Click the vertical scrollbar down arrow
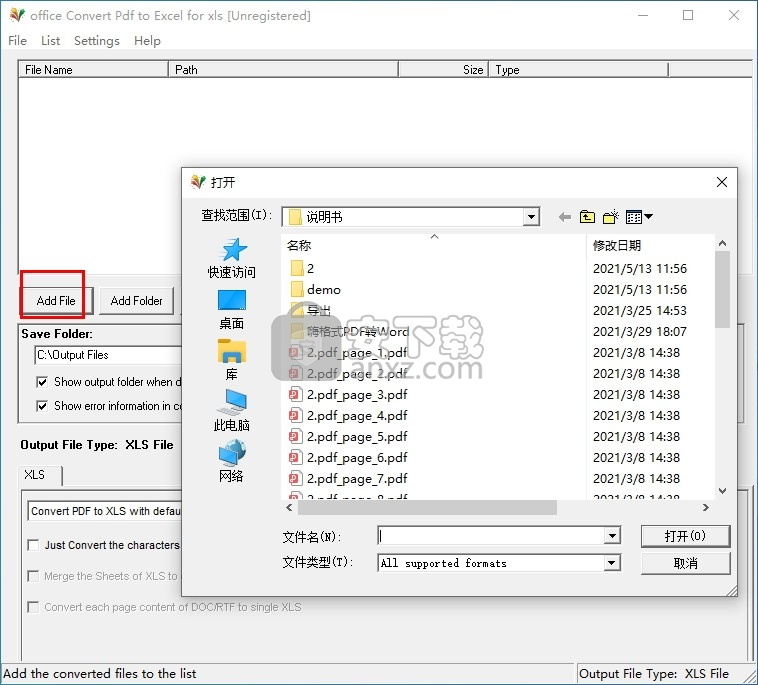The width and height of the screenshot is (758, 685). [722, 491]
